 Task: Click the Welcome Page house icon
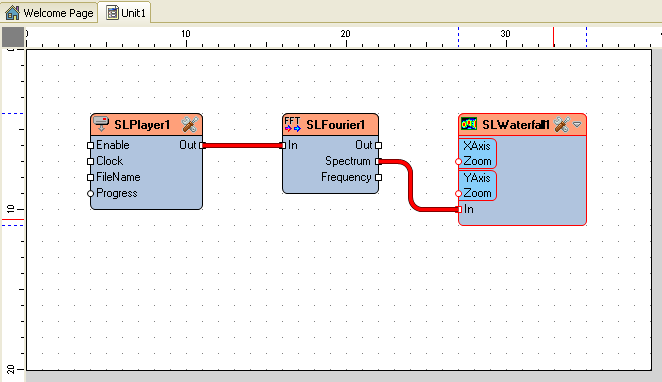coord(12,13)
